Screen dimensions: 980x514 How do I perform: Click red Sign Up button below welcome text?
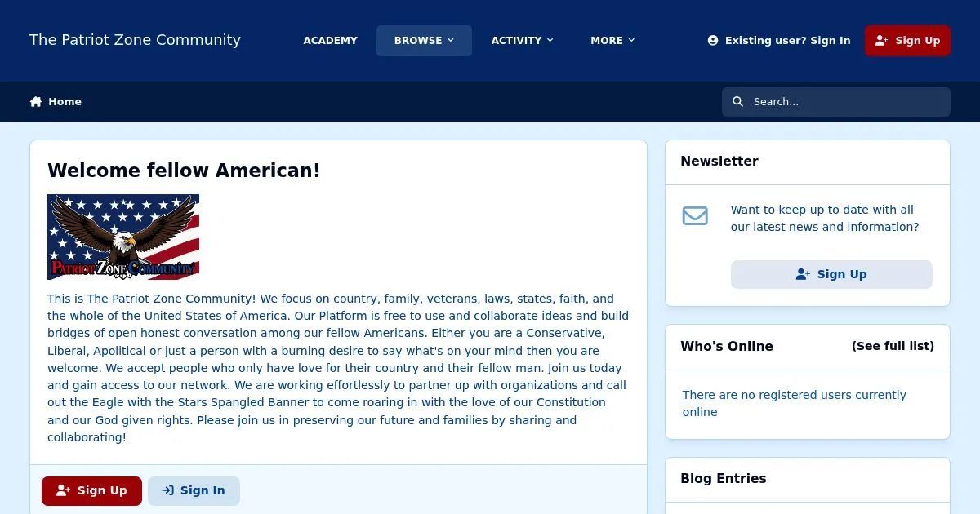point(91,491)
